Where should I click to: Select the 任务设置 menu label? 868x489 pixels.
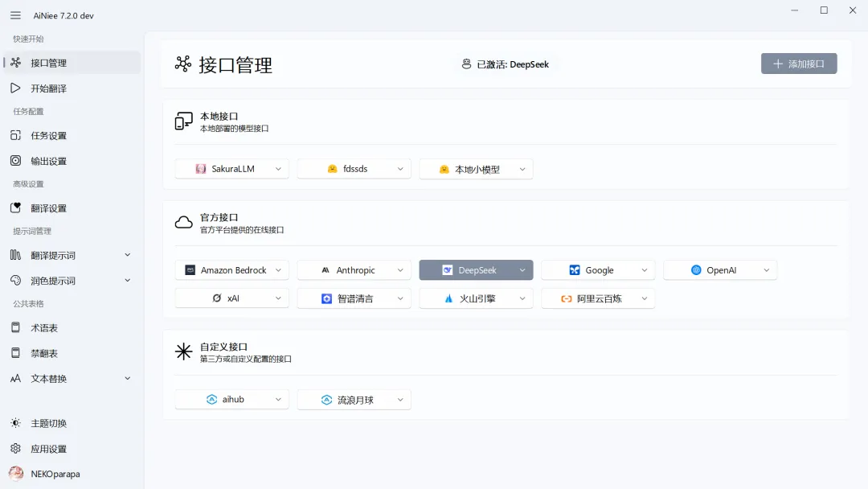49,136
